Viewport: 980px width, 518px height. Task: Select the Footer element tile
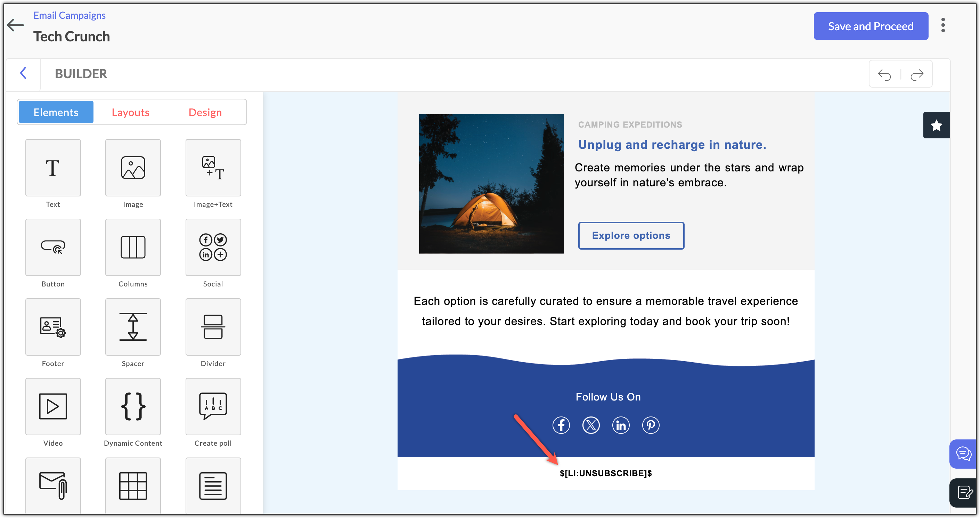point(53,327)
